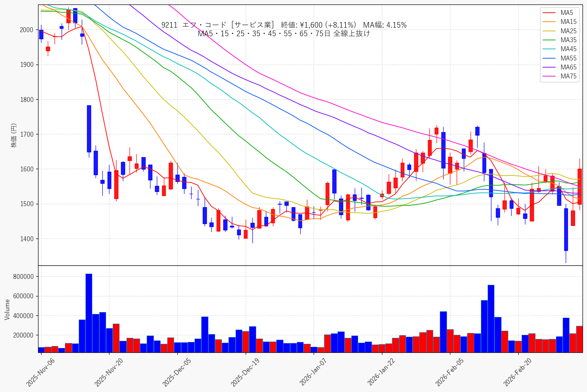Click the MA55 legend label
Image resolution: width=587 pixels, height=392 pixels.
568,58
